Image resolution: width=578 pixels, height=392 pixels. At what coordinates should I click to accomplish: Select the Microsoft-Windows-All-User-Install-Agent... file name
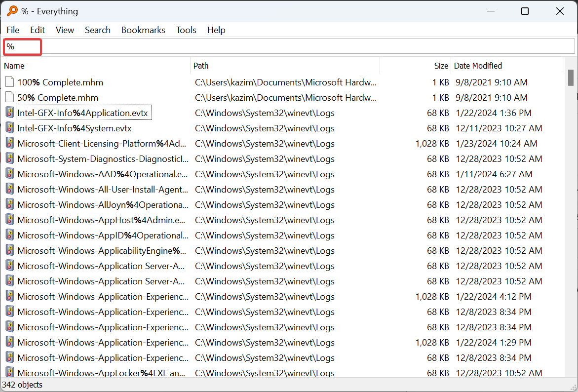103,190
